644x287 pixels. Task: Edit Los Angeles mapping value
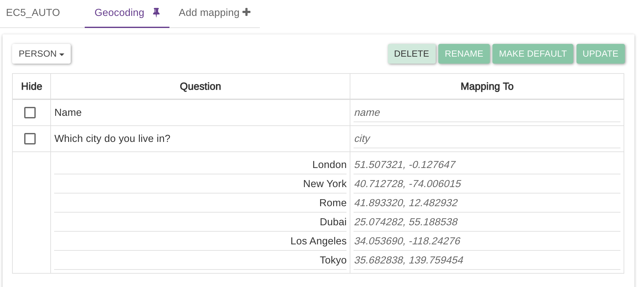[487, 241]
